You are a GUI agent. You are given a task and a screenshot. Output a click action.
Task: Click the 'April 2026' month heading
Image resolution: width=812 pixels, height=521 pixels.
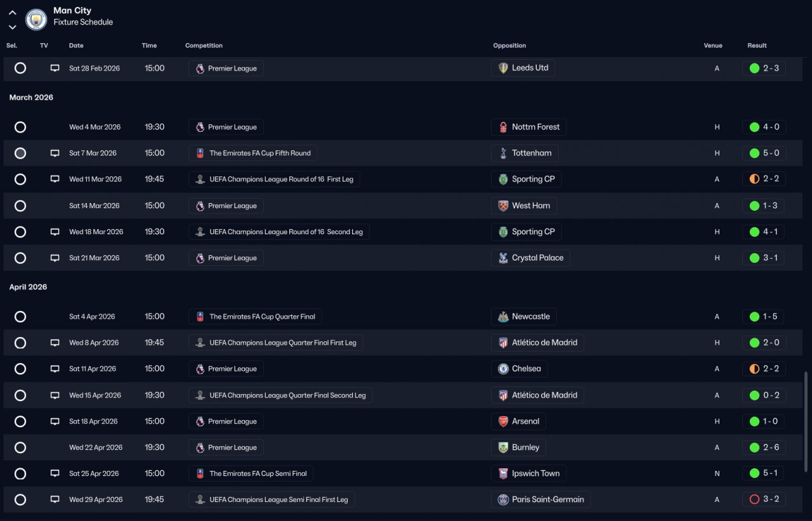click(x=28, y=287)
